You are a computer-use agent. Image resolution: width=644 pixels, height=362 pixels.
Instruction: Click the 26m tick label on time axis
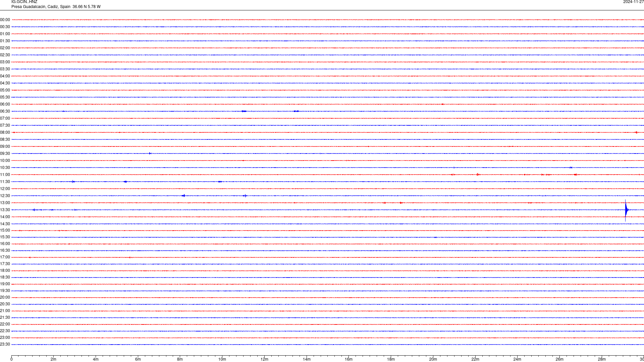click(x=559, y=359)
